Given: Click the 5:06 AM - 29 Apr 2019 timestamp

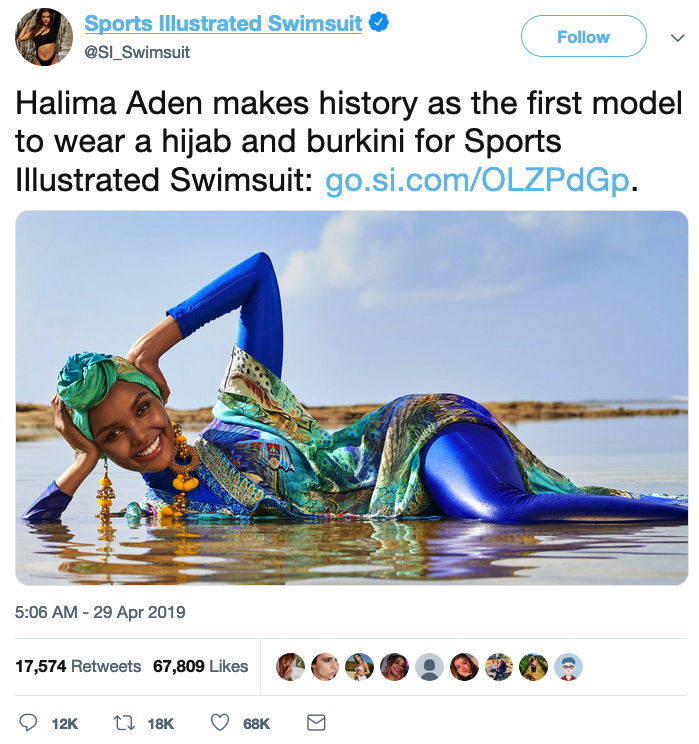Looking at the screenshot, I should tap(100, 612).
